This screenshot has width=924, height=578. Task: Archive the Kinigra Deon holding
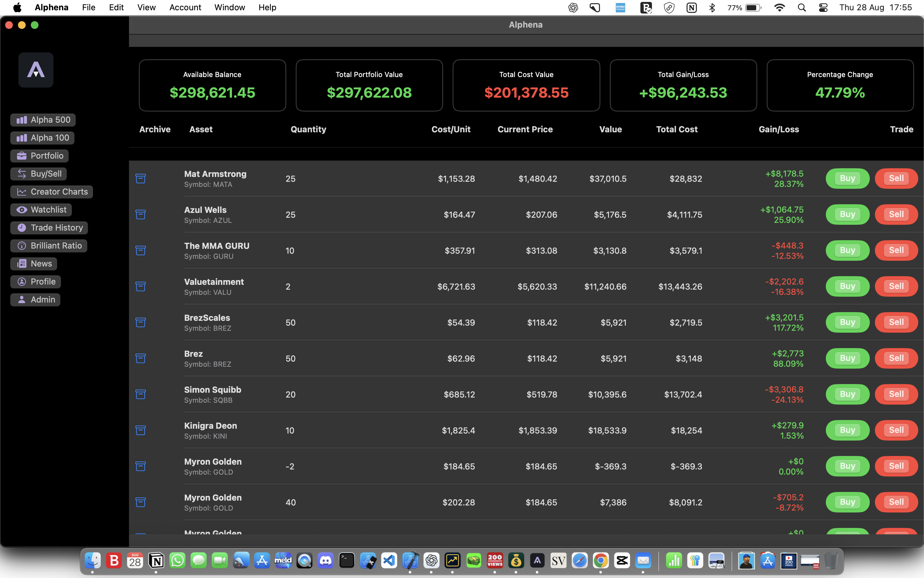click(141, 430)
